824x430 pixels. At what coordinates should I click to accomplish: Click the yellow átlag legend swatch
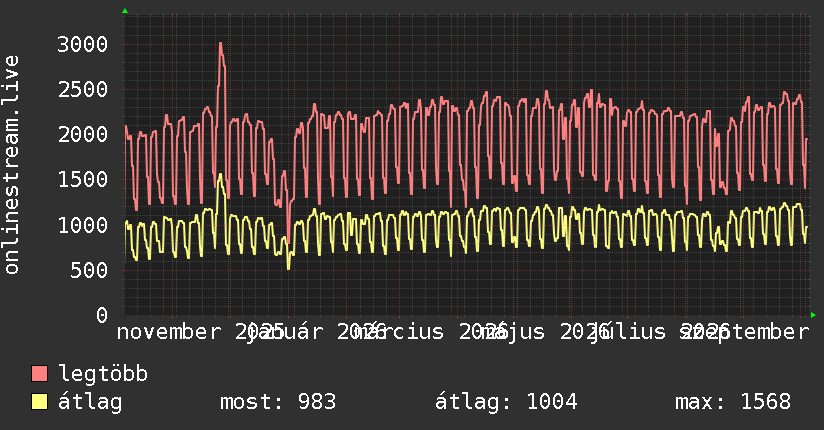tap(39, 402)
